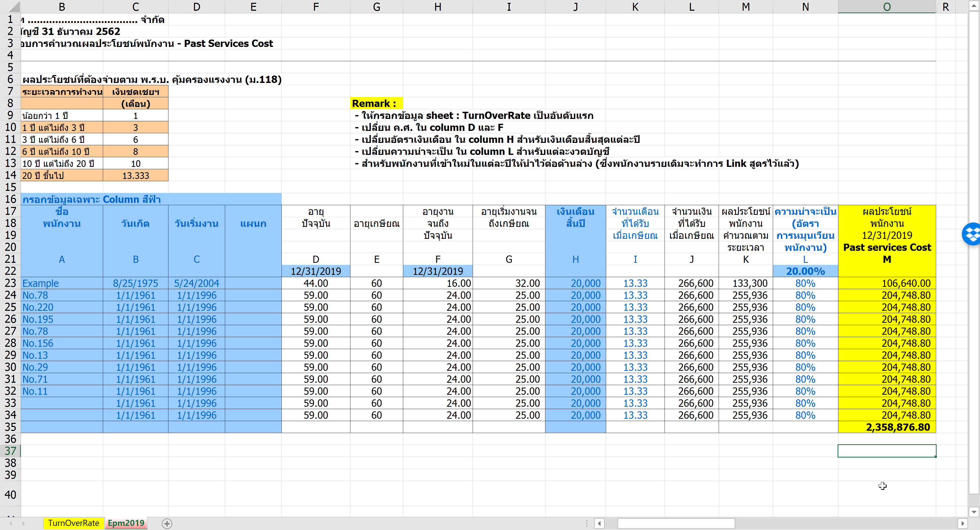The height and width of the screenshot is (530, 980).
Task: Click vertical scrollbar up arrow
Action: click(x=974, y=6)
